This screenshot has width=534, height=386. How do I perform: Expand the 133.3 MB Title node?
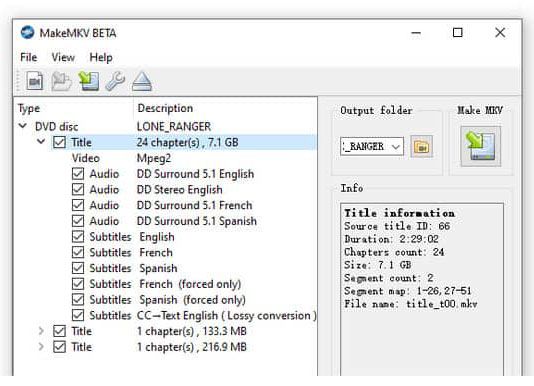click(x=41, y=331)
